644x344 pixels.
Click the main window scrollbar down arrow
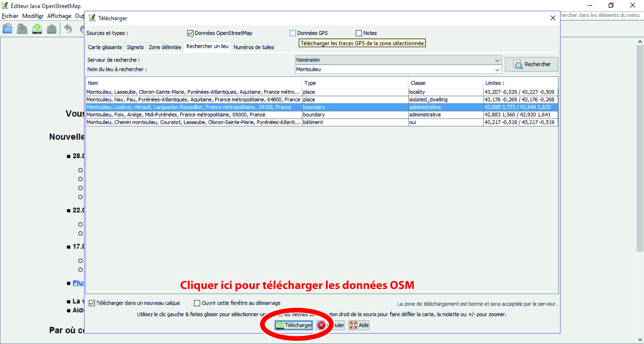pos(640,339)
